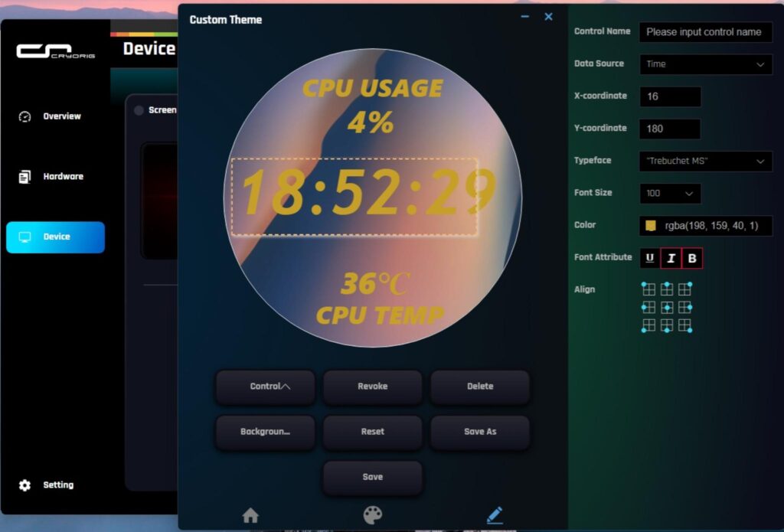Align control to middle-right
Viewport: 784px width, 532px height.
pos(685,307)
